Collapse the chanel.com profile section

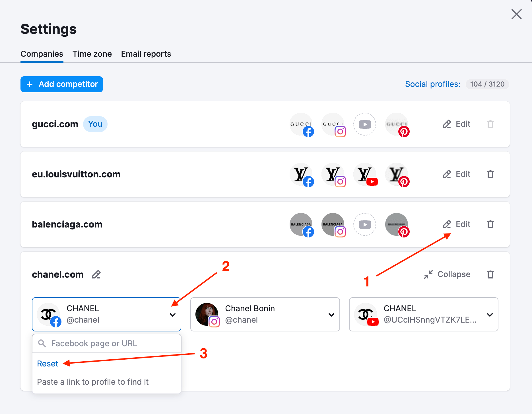[446, 274]
